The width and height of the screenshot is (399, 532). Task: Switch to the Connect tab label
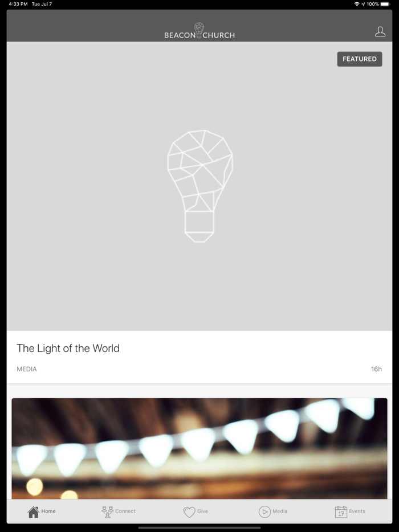125,511
